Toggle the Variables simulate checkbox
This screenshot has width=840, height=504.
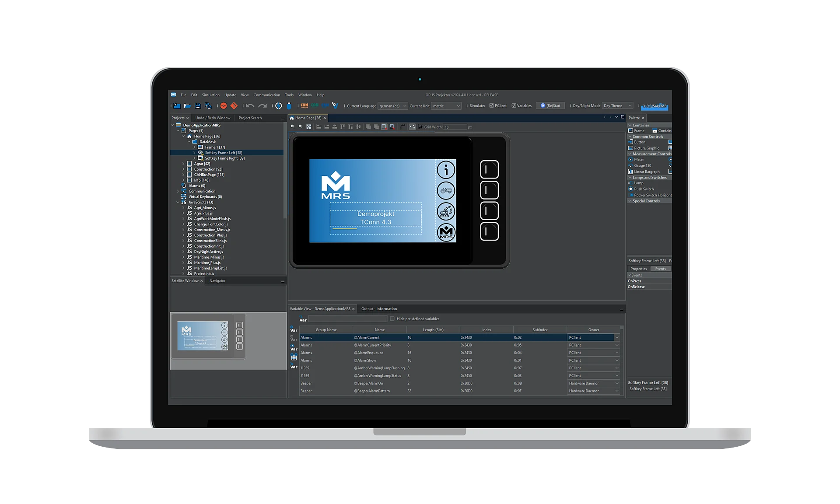pyautogui.click(x=514, y=106)
